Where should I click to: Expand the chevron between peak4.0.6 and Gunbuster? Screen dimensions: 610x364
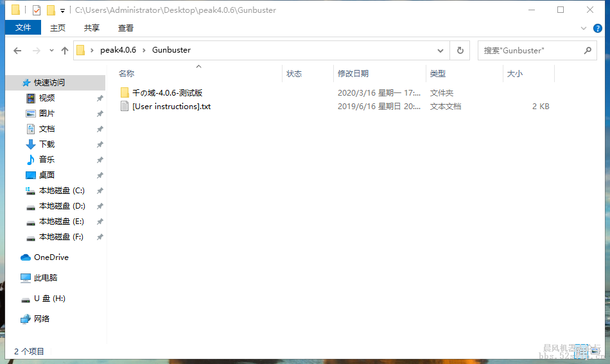point(144,50)
